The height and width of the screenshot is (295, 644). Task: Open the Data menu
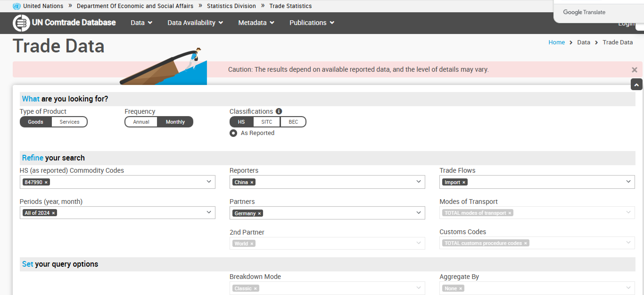[141, 23]
